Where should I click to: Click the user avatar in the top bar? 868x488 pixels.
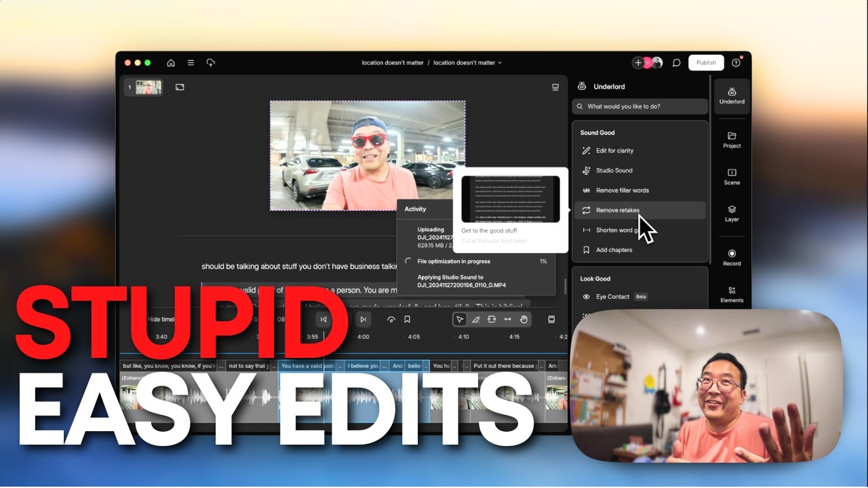point(656,62)
